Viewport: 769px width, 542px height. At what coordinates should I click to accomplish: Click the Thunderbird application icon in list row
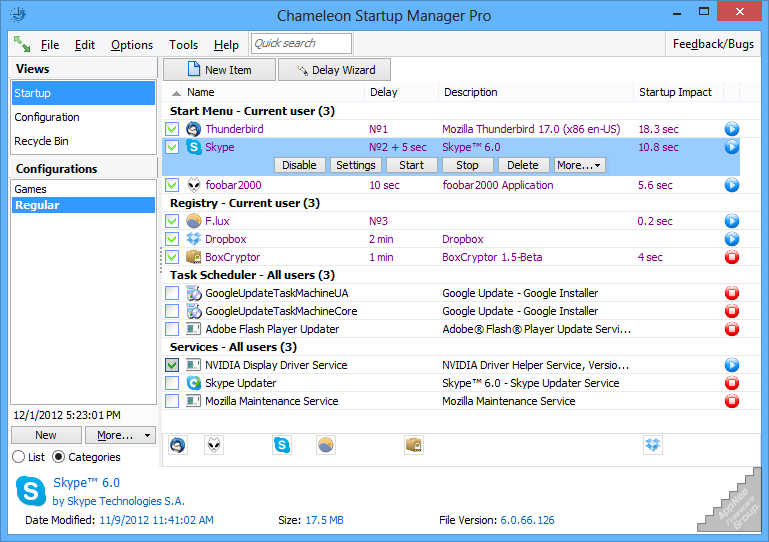(194, 129)
